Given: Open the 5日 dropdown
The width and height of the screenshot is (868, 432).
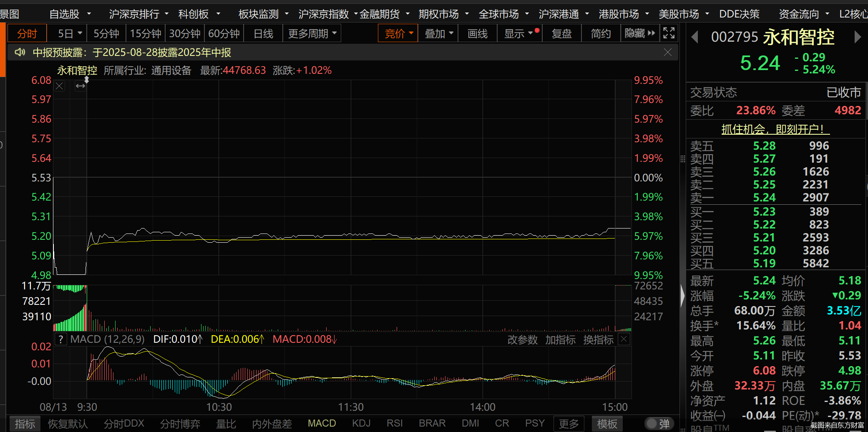Looking at the screenshot, I should 67,33.
